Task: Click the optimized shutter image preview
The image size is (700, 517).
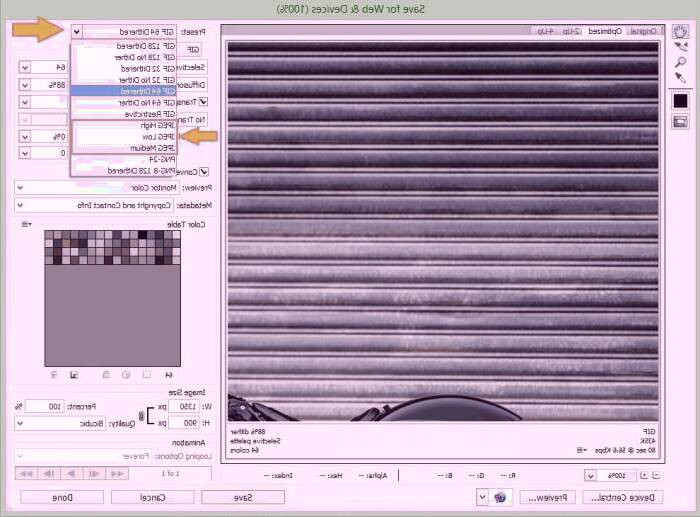Action: tap(443, 231)
